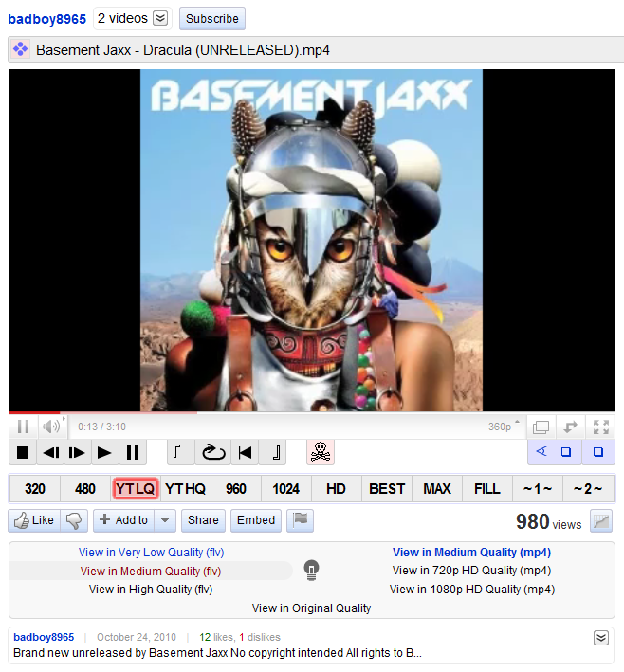The height and width of the screenshot is (672, 624).
Task: View in 1080p HD Quality (mp4)
Action: tap(472, 590)
